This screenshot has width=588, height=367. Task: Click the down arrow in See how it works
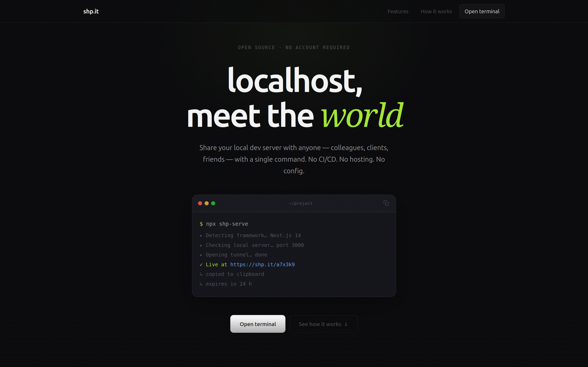pyautogui.click(x=346, y=324)
